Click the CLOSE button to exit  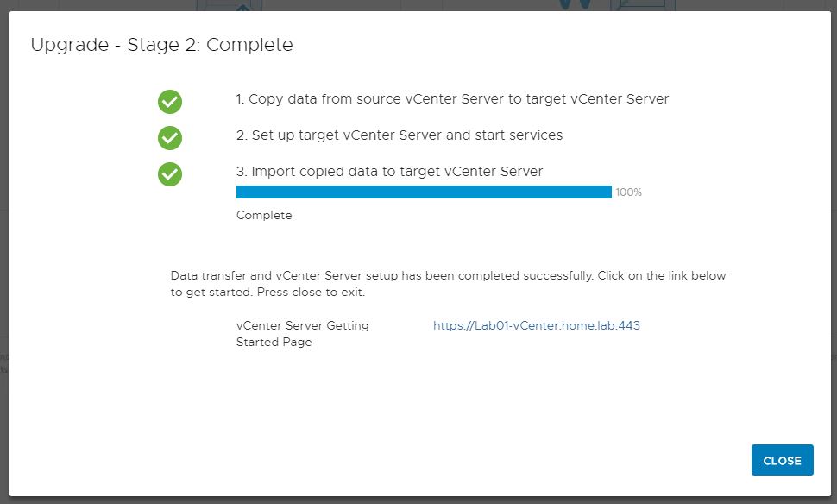782,460
